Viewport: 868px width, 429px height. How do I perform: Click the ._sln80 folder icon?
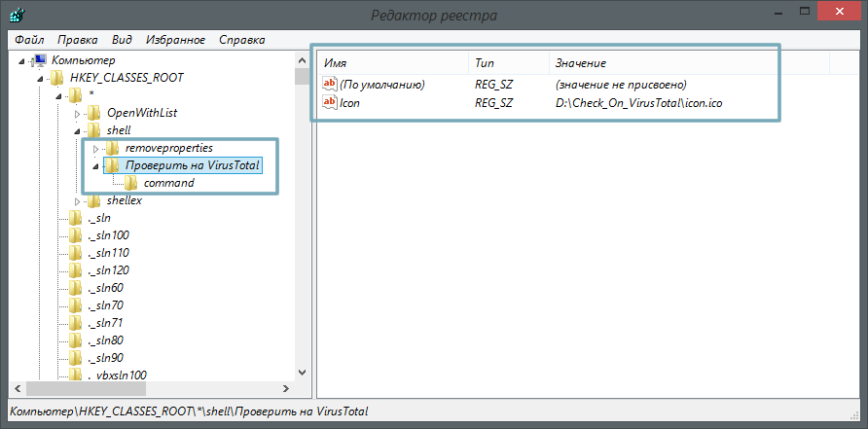pyautogui.click(x=76, y=340)
